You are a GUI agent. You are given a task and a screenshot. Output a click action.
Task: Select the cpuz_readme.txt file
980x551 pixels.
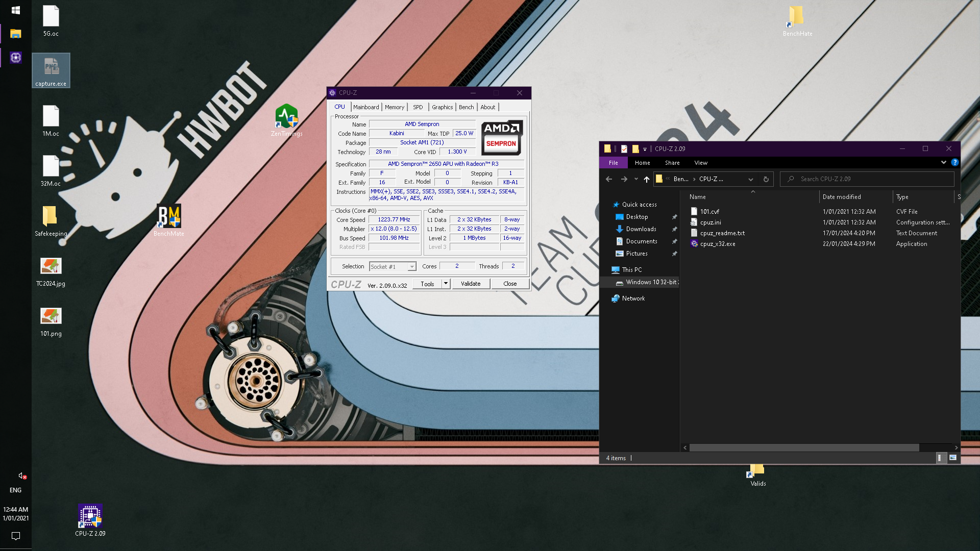(722, 233)
